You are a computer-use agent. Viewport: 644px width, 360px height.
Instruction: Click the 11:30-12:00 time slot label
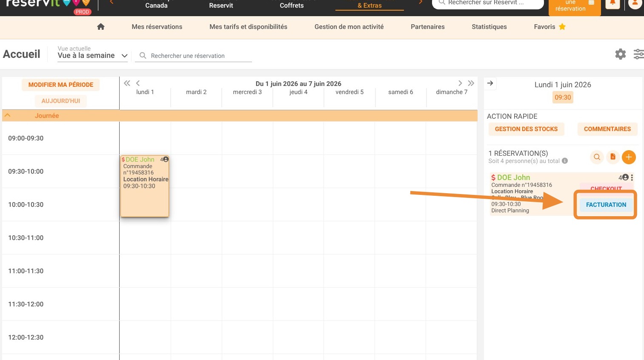pos(26,304)
